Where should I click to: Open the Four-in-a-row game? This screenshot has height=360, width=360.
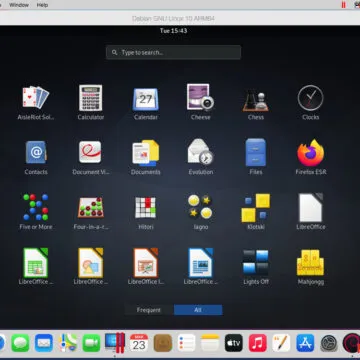91,208
